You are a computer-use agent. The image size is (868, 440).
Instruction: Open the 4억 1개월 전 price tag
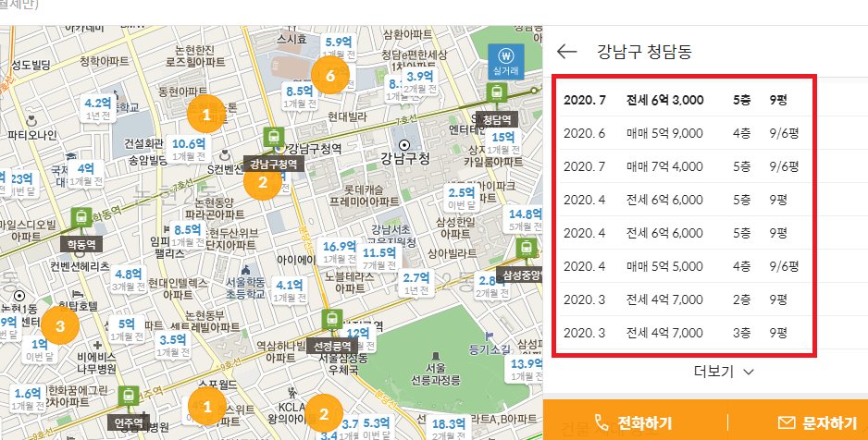tap(85, 174)
